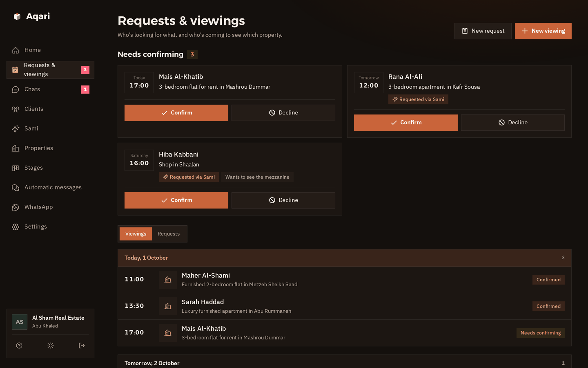
Task: Click Requested via Sami tag on Rana's card
Action: point(418,99)
